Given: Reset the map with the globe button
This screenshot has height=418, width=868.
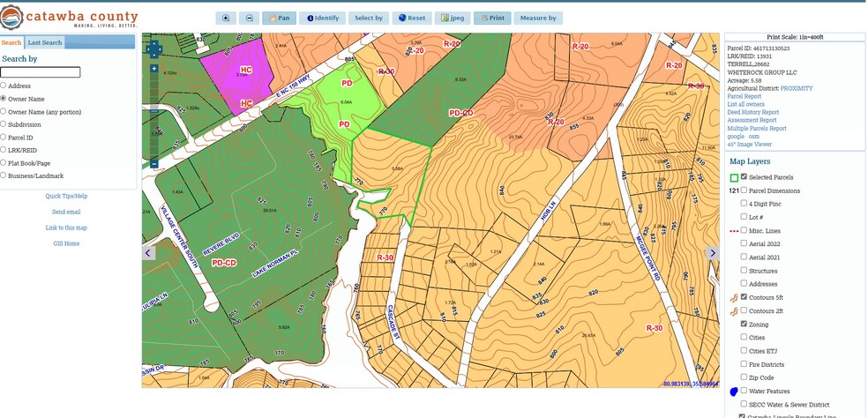Looking at the screenshot, I should click(412, 18).
